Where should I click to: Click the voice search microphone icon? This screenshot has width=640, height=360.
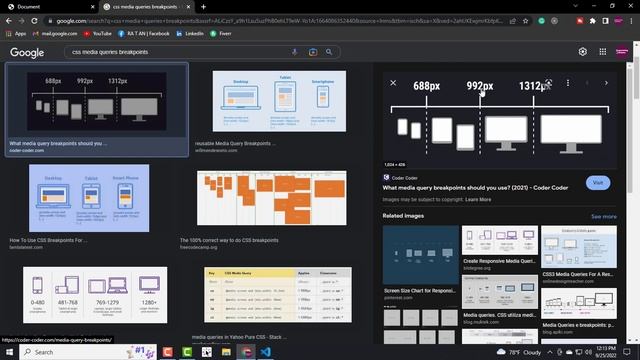pyautogui.click(x=294, y=52)
